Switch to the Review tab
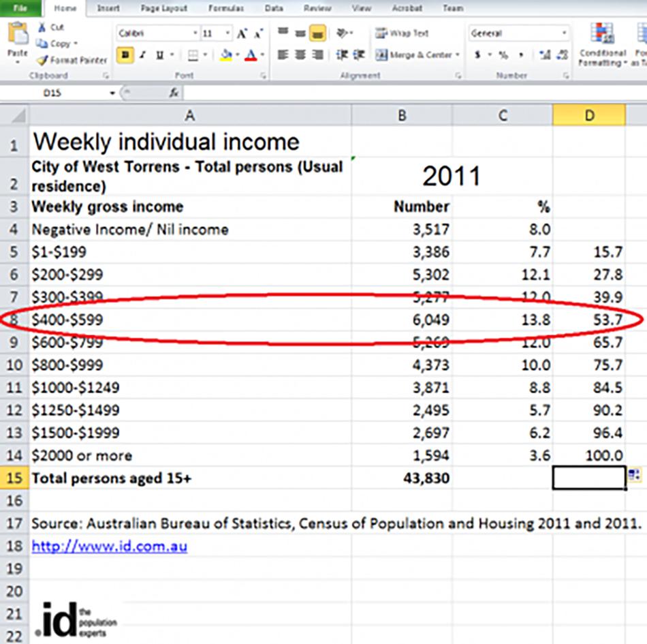The height and width of the screenshot is (644, 647). coord(317,8)
